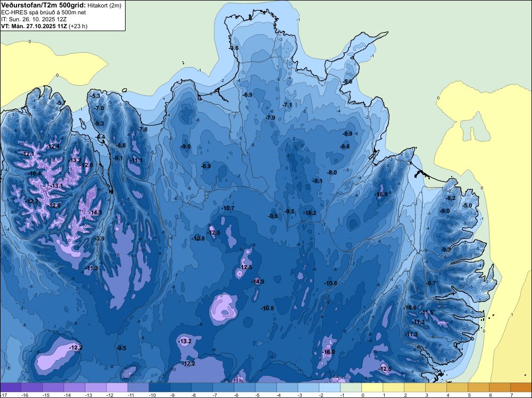Click the -8.0 temperature value on map
This screenshot has height=398, width=532.
pyautogui.click(x=332, y=173)
